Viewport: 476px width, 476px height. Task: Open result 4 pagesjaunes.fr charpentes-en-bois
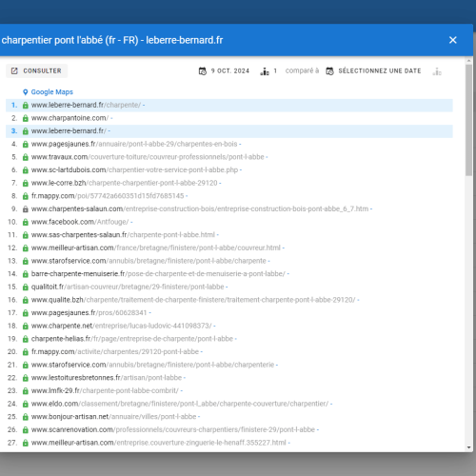(x=134, y=144)
